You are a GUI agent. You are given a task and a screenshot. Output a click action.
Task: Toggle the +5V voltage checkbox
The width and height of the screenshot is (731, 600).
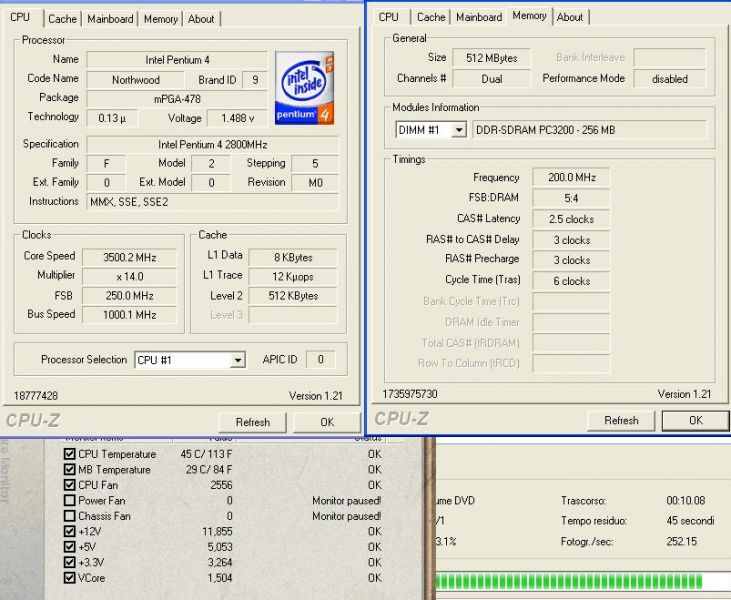(x=69, y=546)
